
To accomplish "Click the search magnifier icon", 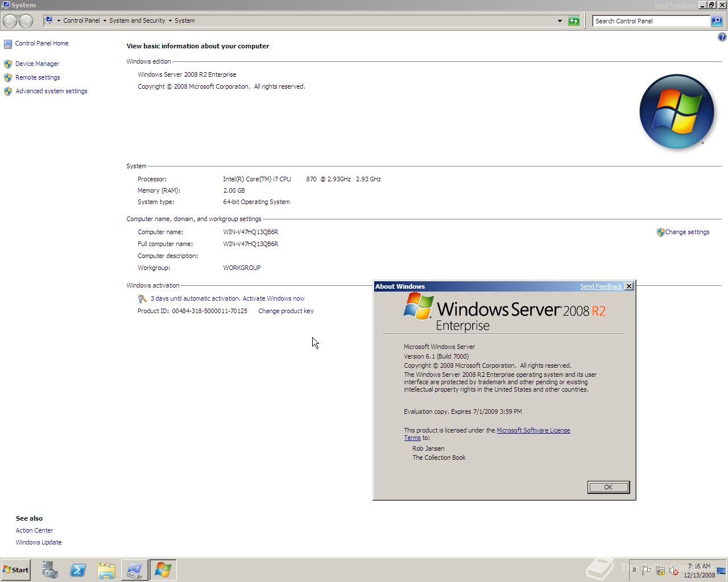I will 717,21.
